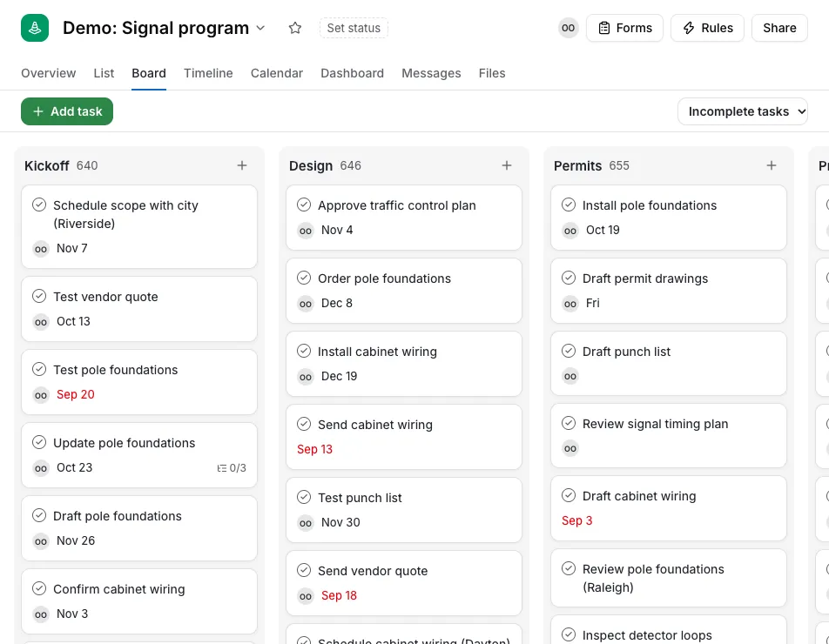Open Forms
The width and height of the screenshot is (829, 644).
(x=624, y=28)
